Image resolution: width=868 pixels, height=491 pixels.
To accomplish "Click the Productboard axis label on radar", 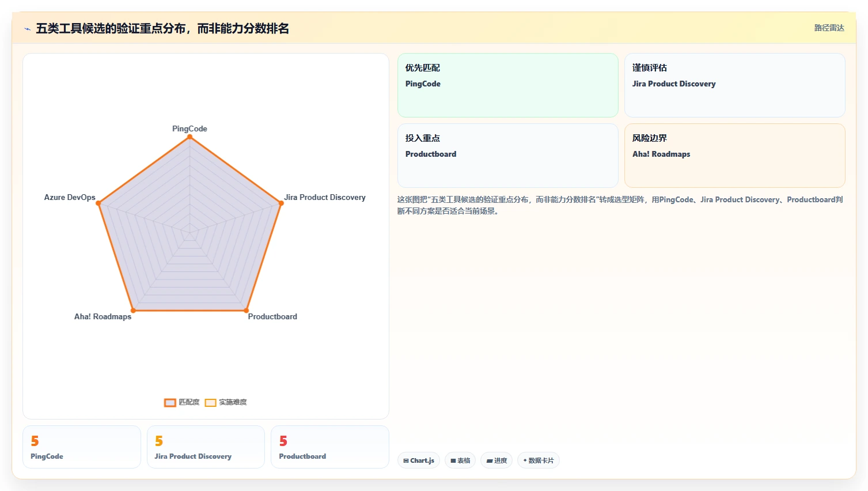I will [272, 316].
